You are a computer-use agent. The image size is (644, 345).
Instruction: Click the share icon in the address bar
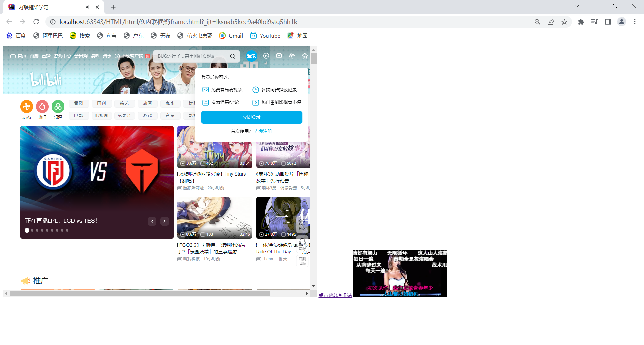point(551,22)
